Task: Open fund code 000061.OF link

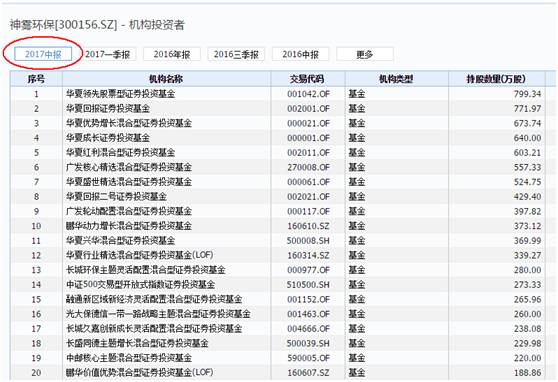Action: 308,182
